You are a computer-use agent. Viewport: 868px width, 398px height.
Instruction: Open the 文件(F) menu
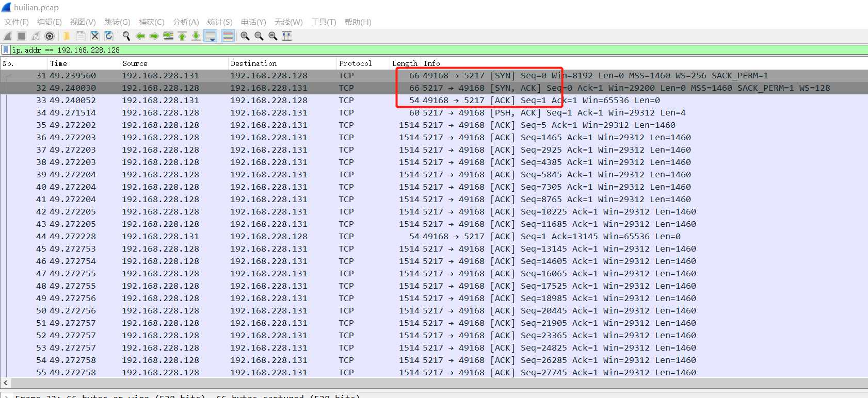17,22
